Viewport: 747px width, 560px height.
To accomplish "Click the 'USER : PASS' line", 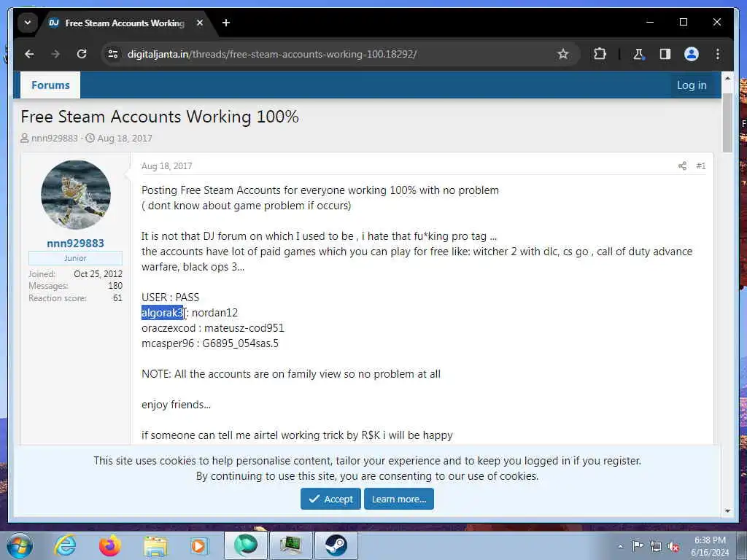I will pyautogui.click(x=170, y=297).
